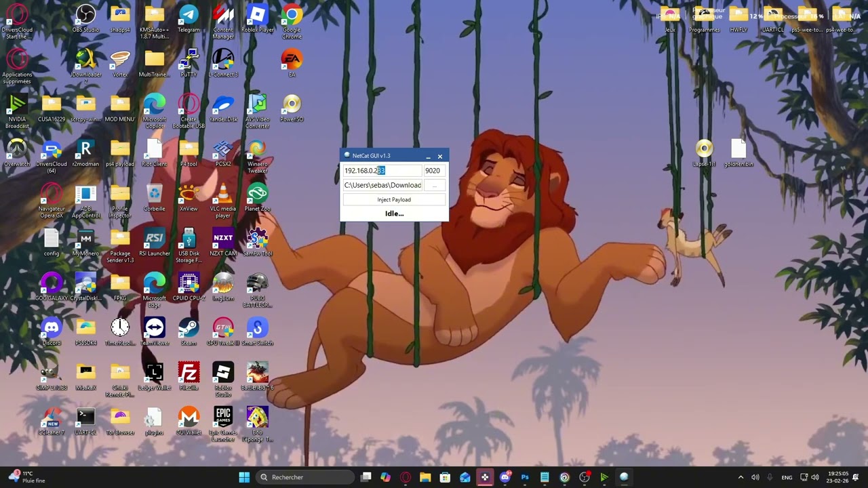The height and width of the screenshot is (488, 868).
Task: Minimize the NetCat GUI window
Action: (x=428, y=157)
